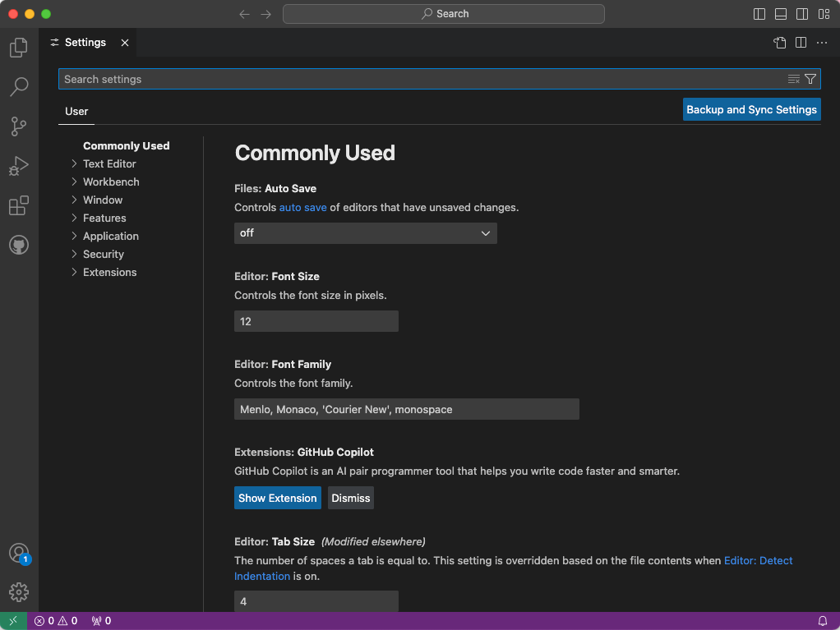This screenshot has height=630, width=840.
Task: Toggle the secondary side bar layout button
Action: [x=802, y=14]
